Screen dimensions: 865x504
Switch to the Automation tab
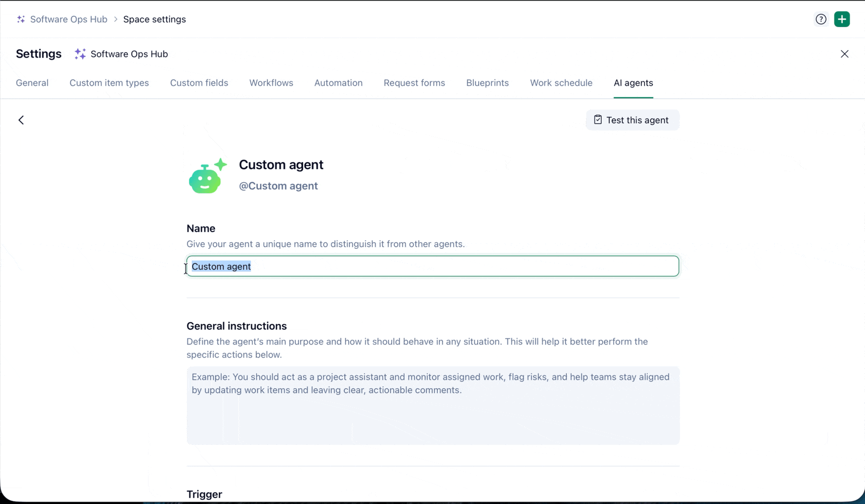click(x=338, y=83)
